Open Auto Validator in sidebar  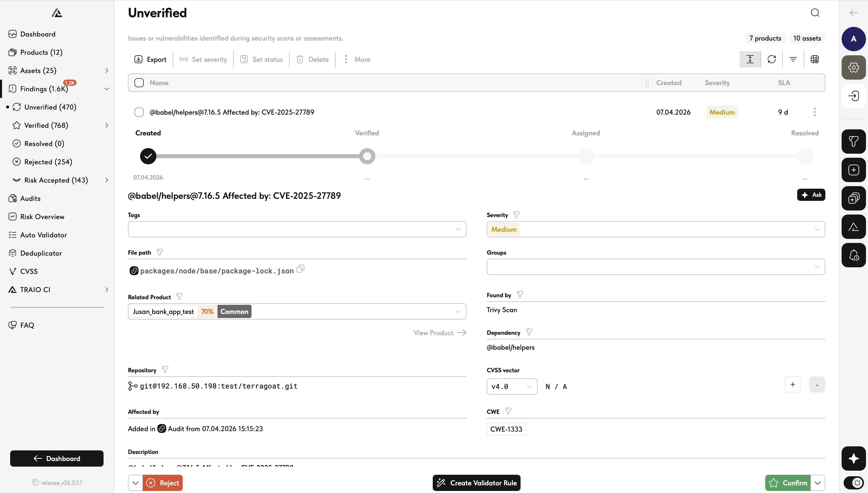pyautogui.click(x=43, y=235)
